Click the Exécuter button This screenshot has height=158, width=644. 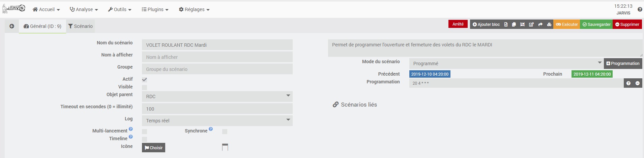coord(567,25)
